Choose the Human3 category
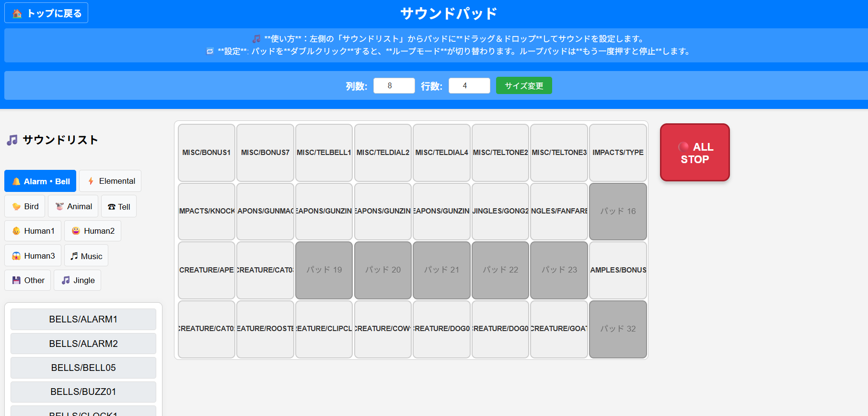Screen dimensions: 868x416 [33, 256]
